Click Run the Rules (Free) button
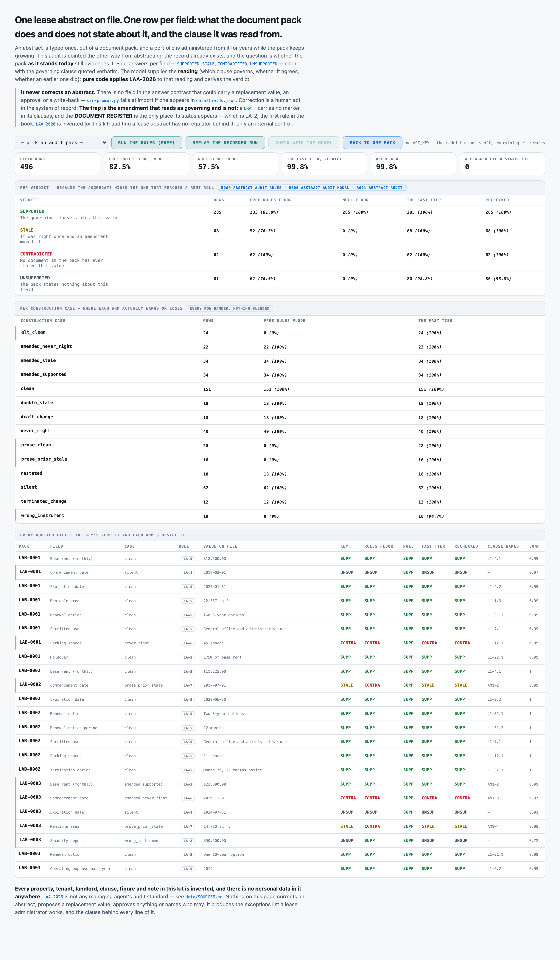 coord(147,143)
